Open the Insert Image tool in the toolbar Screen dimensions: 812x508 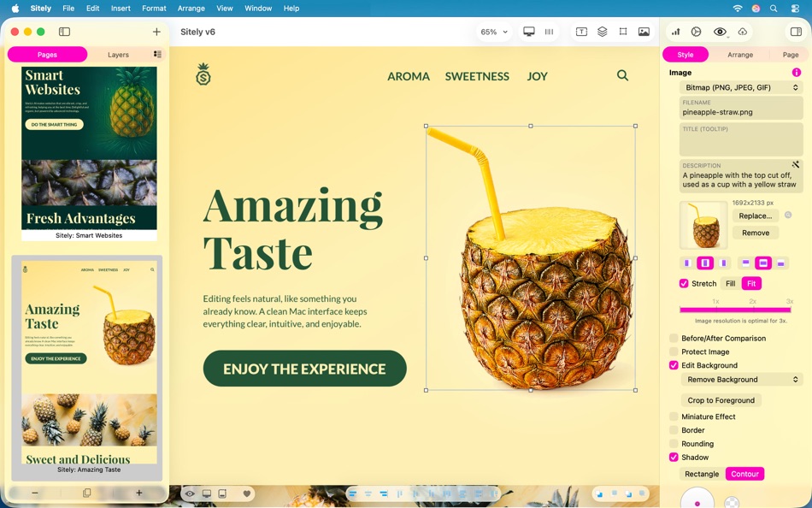coord(644,31)
